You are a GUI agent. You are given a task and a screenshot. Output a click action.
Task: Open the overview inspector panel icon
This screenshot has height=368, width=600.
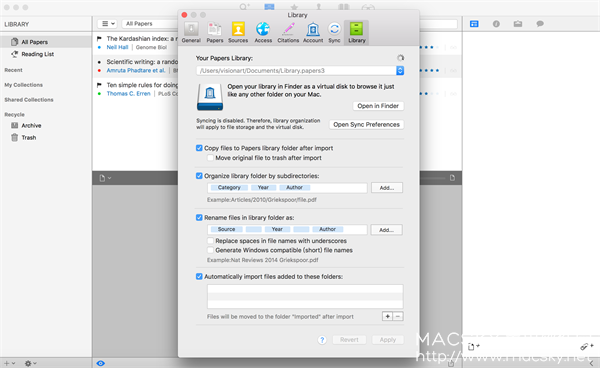click(x=474, y=24)
